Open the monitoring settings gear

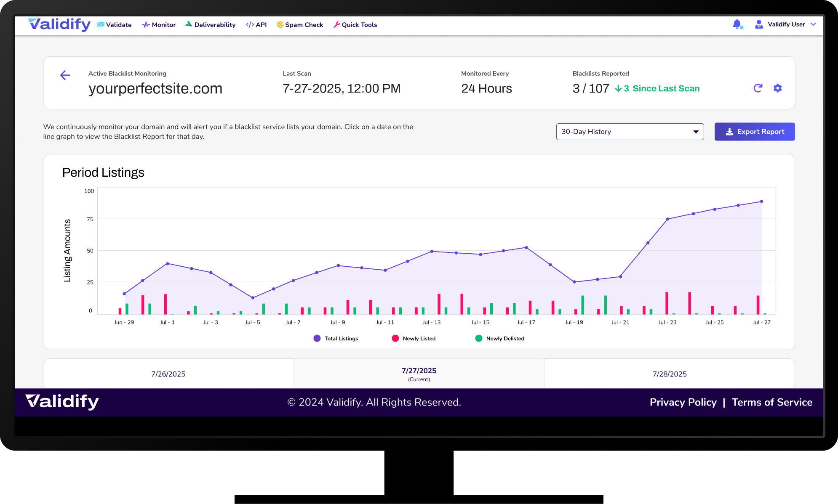(777, 88)
